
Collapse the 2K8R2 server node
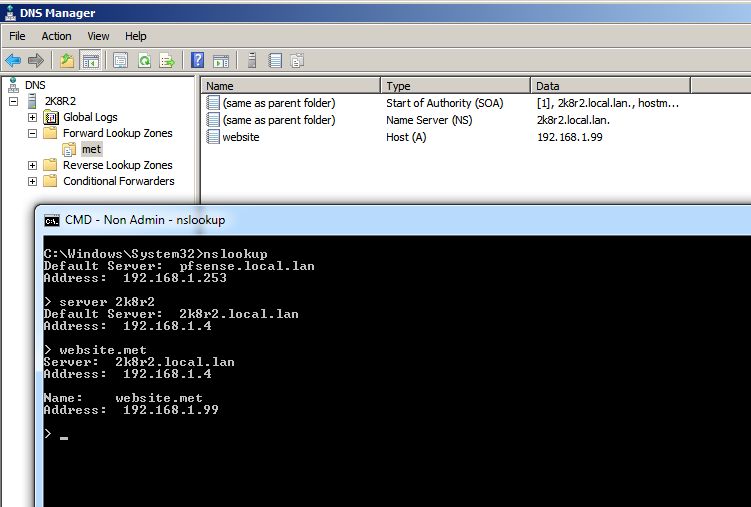[x=14, y=102]
